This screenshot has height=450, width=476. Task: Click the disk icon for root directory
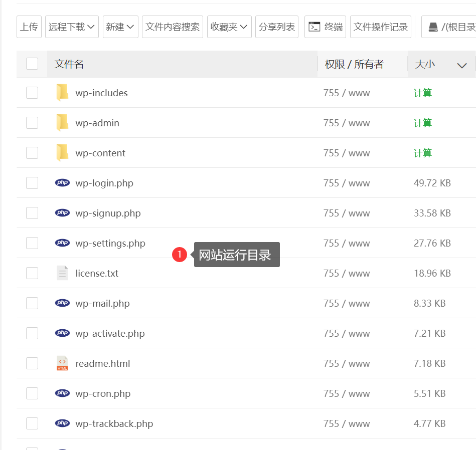tap(433, 27)
